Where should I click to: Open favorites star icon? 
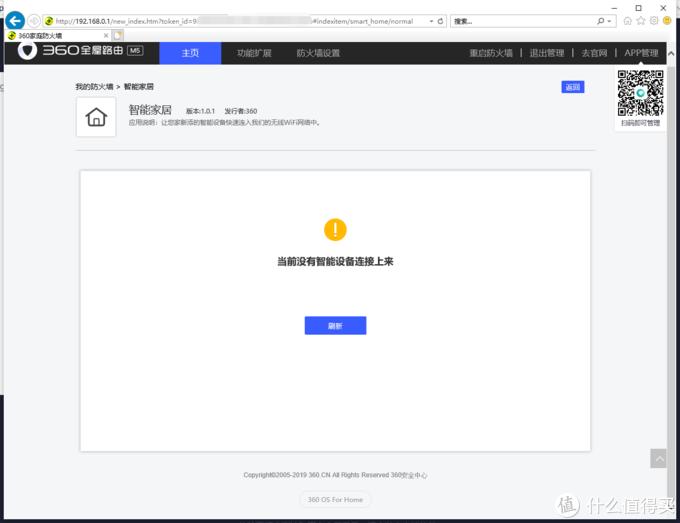point(641,21)
